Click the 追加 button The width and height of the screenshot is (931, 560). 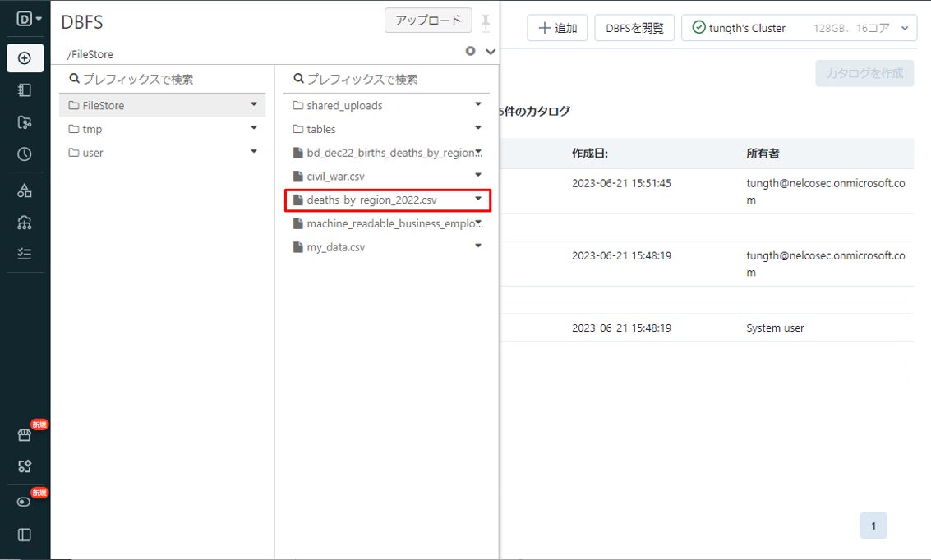point(557,28)
